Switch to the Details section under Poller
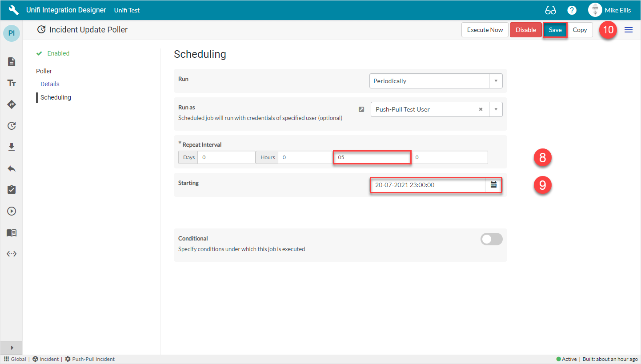 (49, 84)
